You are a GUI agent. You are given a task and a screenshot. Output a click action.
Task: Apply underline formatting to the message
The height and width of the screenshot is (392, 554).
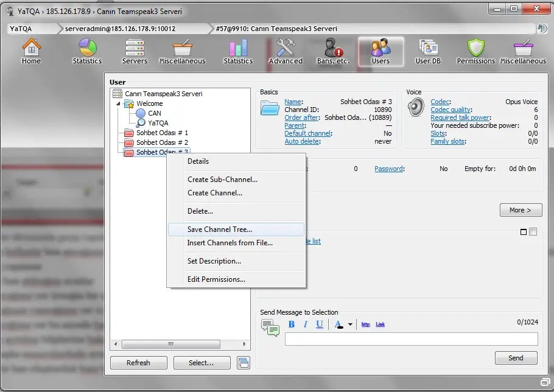point(320,324)
